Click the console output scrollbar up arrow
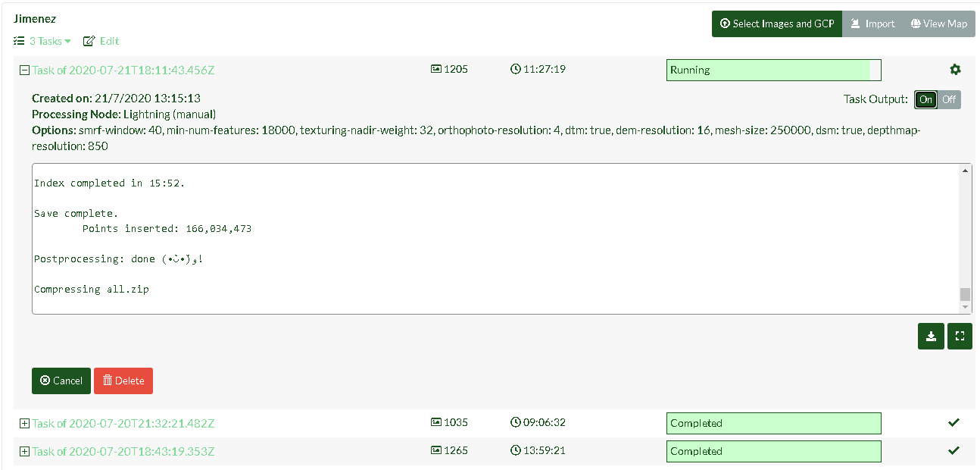The image size is (980, 470). [x=965, y=171]
